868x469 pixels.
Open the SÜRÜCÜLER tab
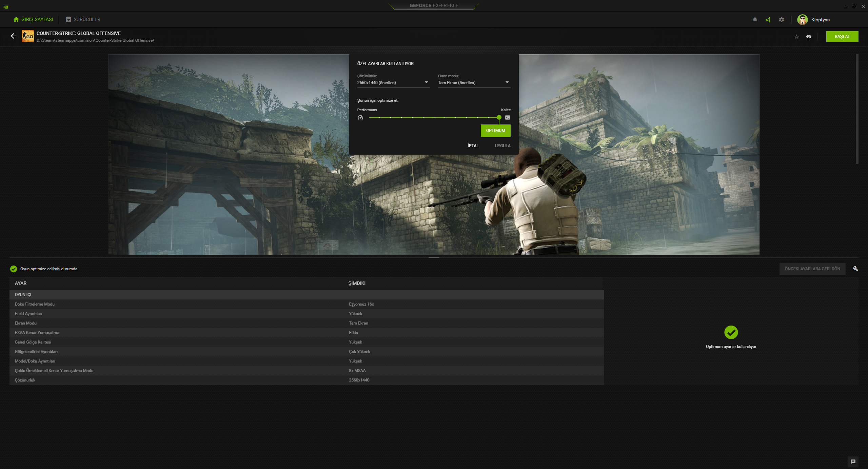83,19
